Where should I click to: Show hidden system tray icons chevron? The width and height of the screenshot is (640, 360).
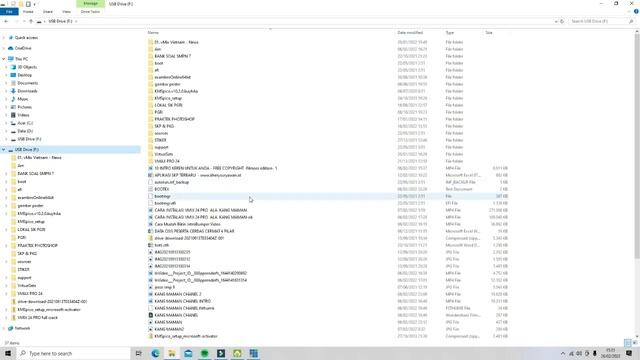(x=563, y=353)
